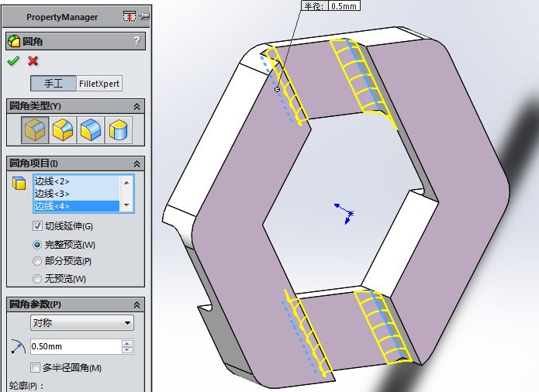Select variable size fillet type icon
539x392 pixels.
point(63,129)
